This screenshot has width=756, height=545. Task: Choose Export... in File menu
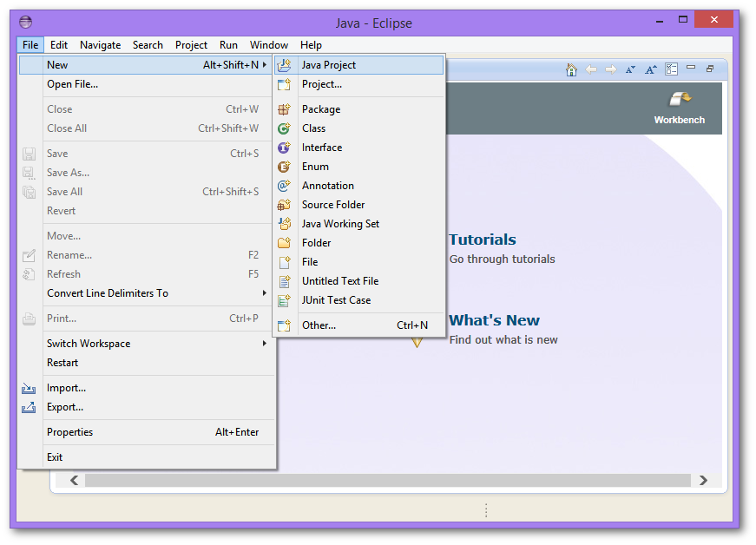[x=146, y=407]
